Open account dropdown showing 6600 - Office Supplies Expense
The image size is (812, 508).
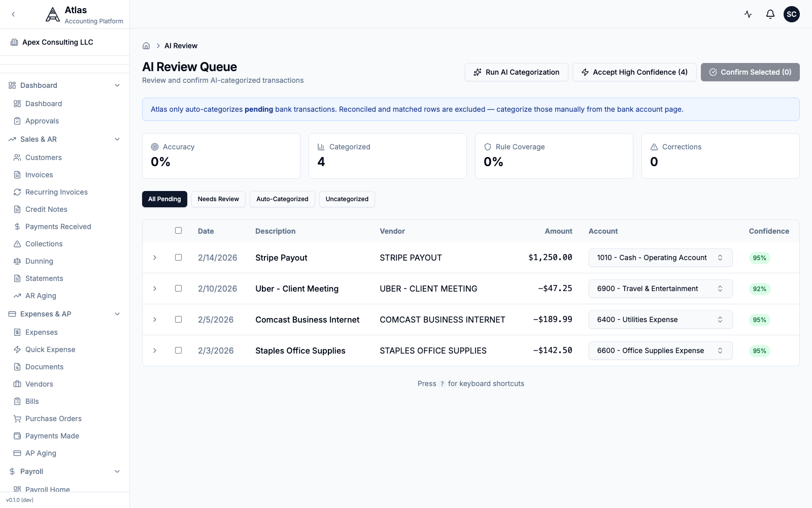pos(660,351)
